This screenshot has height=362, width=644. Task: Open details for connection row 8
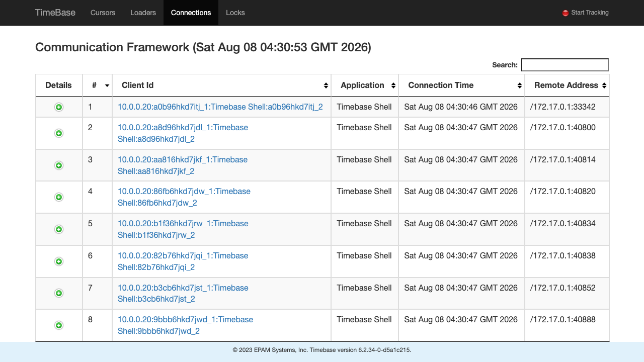tap(59, 325)
